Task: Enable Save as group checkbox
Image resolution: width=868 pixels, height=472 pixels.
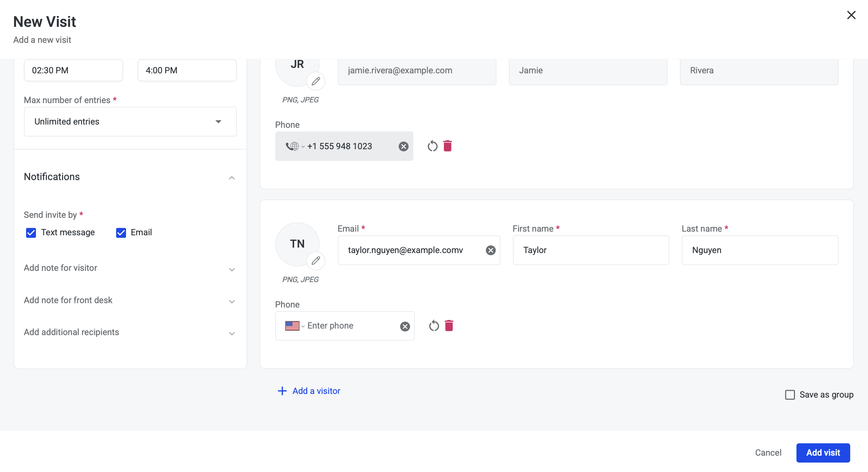Action: coord(790,395)
